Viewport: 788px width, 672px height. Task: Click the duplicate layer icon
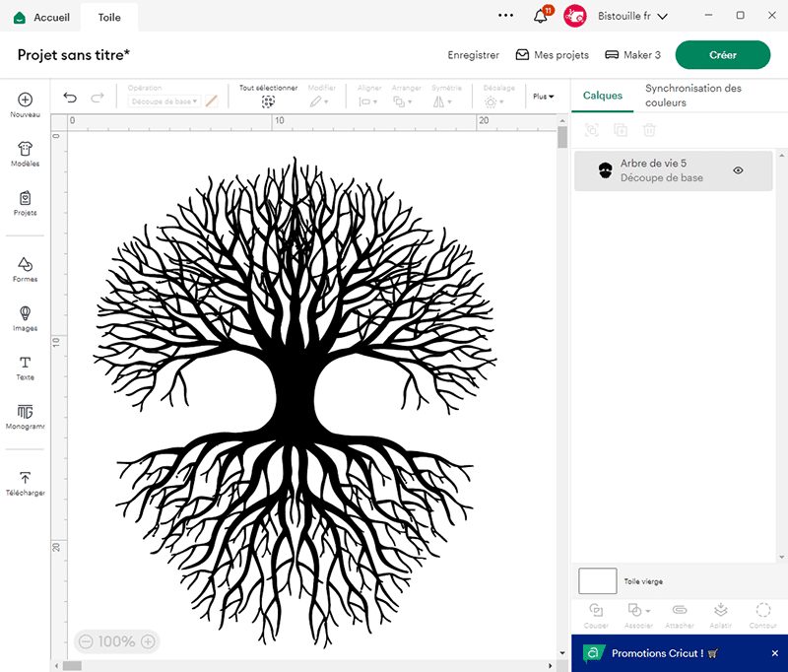(621, 130)
